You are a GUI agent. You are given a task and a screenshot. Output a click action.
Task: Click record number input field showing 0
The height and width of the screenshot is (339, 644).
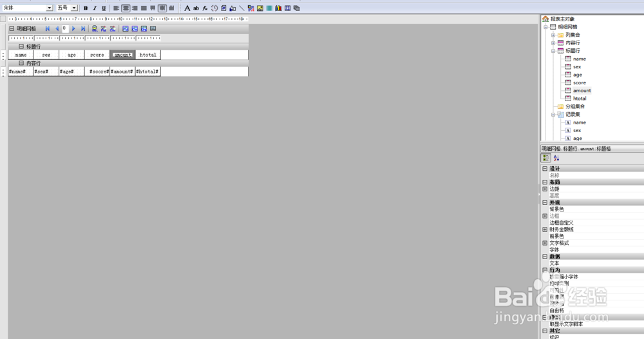coord(65,29)
